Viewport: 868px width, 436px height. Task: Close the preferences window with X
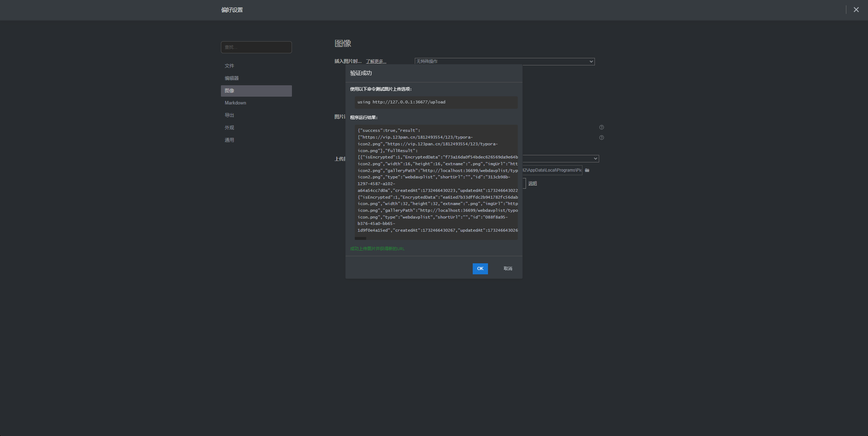click(x=856, y=10)
